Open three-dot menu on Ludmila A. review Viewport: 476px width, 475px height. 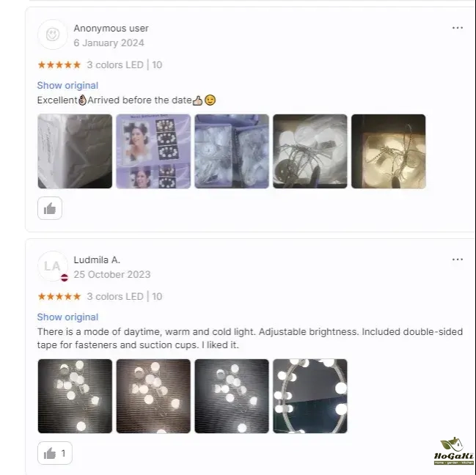point(458,259)
